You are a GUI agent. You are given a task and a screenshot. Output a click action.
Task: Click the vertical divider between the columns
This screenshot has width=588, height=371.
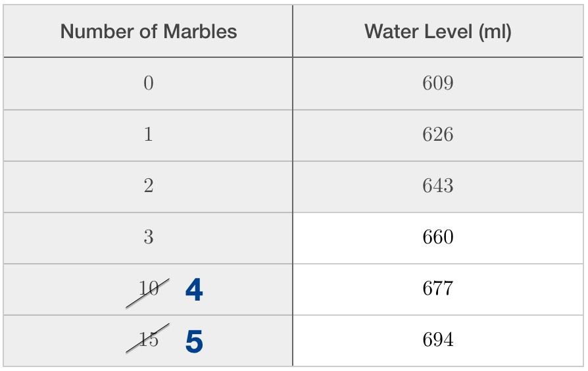293,197
